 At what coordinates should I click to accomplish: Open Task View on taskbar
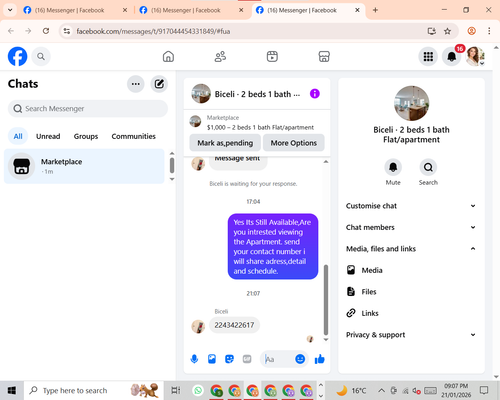(176, 390)
